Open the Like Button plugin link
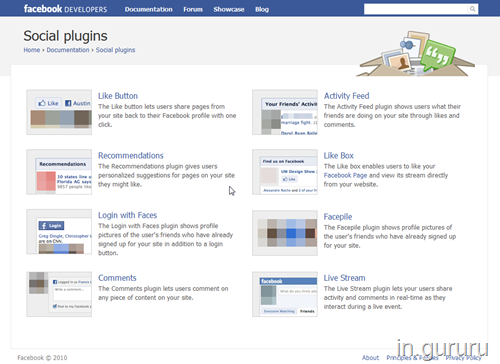 118,96
